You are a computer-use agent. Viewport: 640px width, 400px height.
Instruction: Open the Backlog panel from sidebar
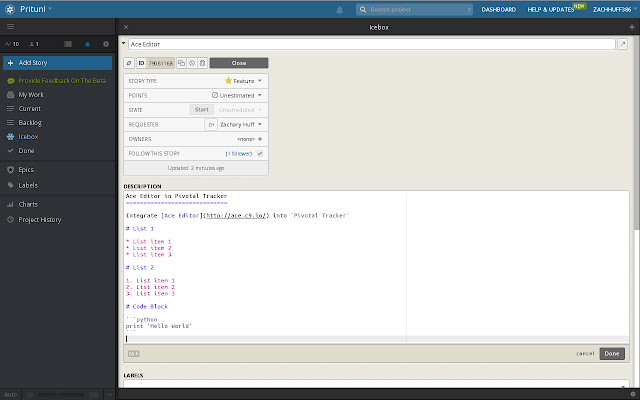tap(30, 121)
